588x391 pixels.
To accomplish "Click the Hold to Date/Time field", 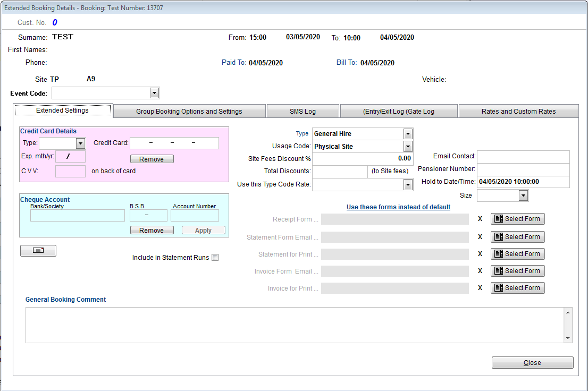I will click(x=523, y=182).
